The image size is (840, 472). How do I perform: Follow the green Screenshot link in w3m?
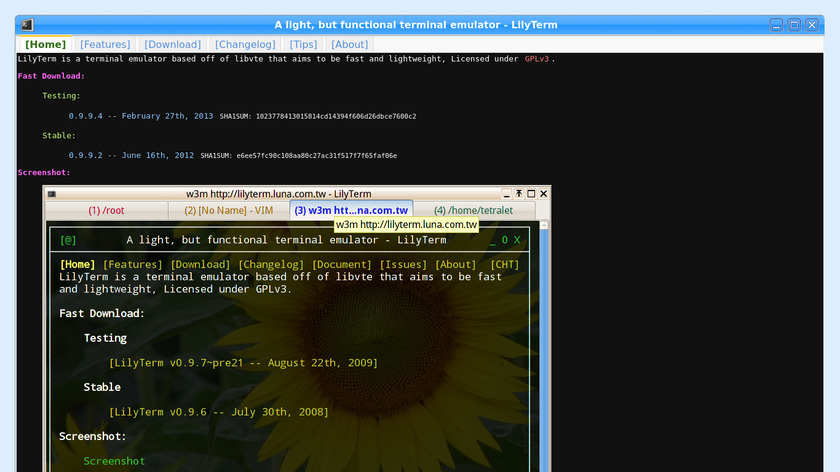click(x=114, y=461)
